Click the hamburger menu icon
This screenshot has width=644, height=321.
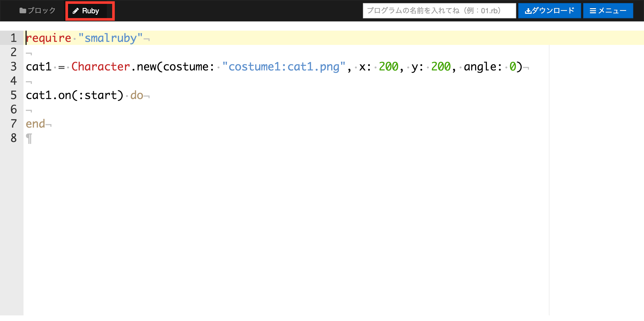point(593,11)
